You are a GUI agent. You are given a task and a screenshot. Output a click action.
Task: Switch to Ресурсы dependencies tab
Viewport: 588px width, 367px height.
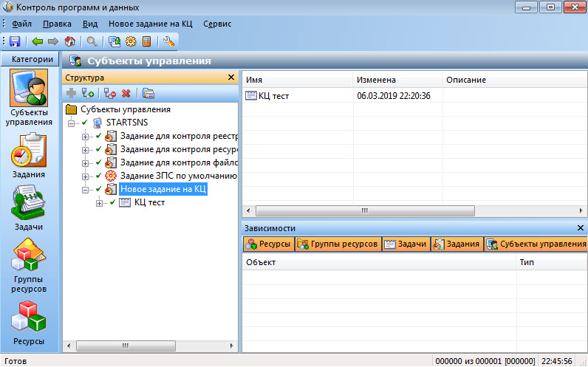(268, 244)
